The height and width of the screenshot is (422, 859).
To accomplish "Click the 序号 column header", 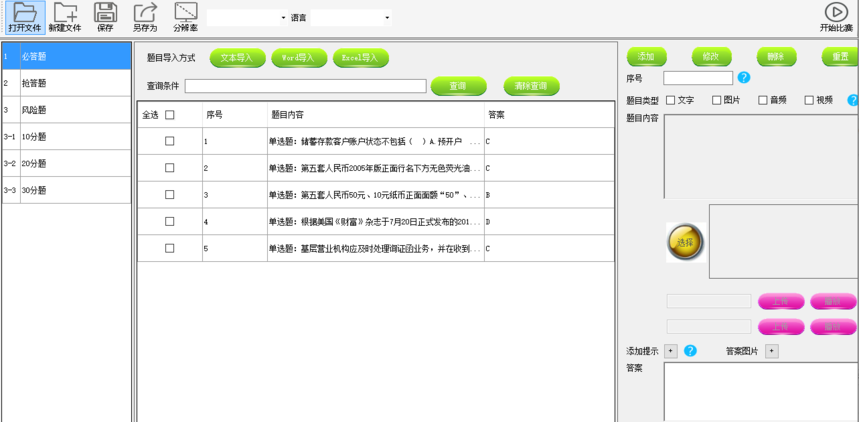I will [234, 115].
